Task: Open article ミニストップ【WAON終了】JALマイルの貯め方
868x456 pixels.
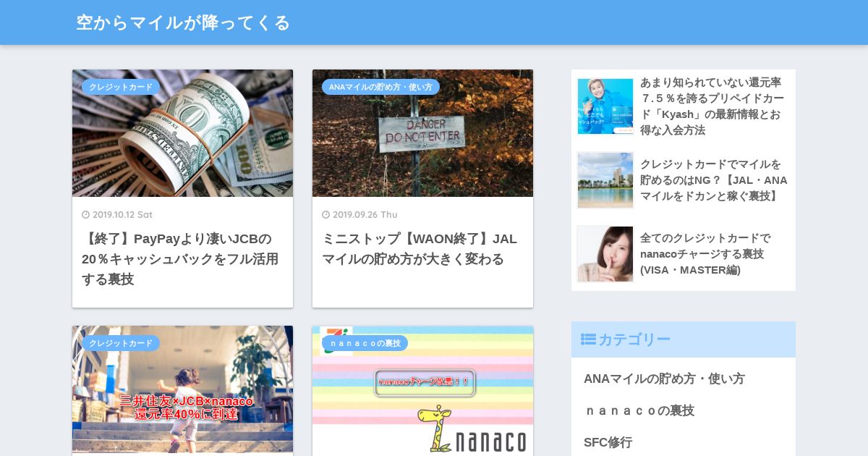Action: pyautogui.click(x=420, y=249)
